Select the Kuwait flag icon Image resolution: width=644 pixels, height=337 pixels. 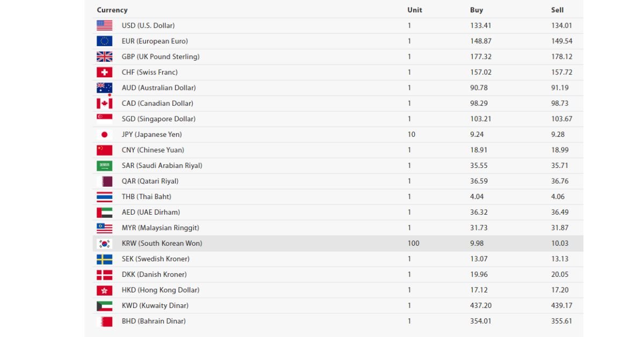(105, 305)
